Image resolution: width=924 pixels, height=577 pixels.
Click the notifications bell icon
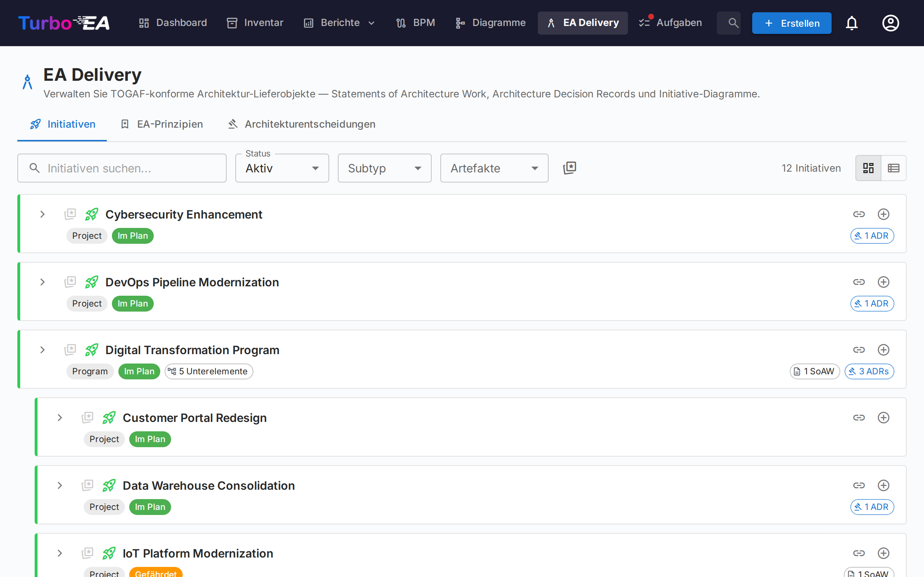[x=851, y=23]
